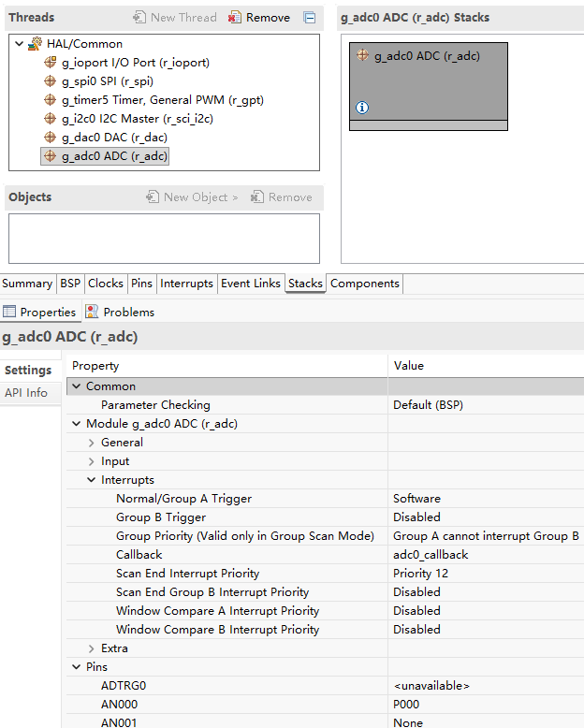Collapse the HAL/Common tree node
This screenshot has width=584, height=728.
(19, 44)
